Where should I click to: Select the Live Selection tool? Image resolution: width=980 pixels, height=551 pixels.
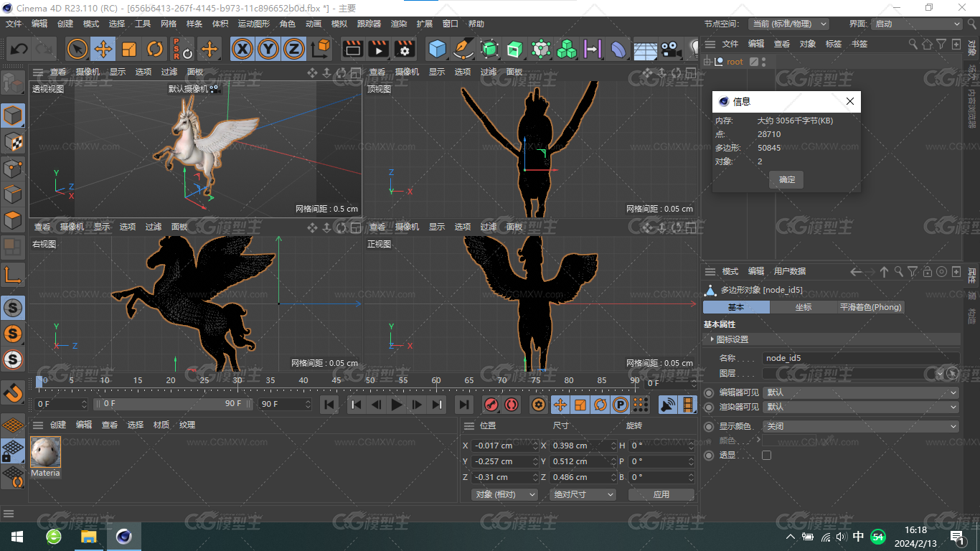tap(77, 49)
